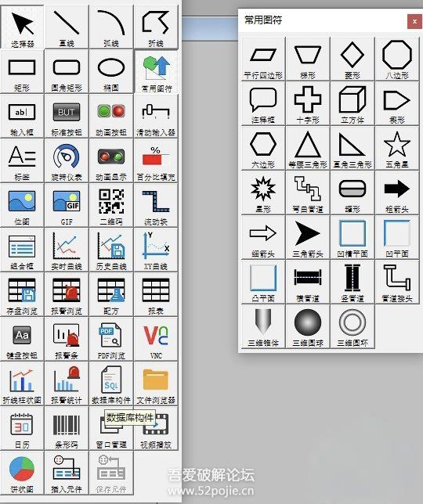The width and height of the screenshot is (423, 504).
Task: Pick the 弯曲管道 bent pipe shape
Action: point(308,193)
